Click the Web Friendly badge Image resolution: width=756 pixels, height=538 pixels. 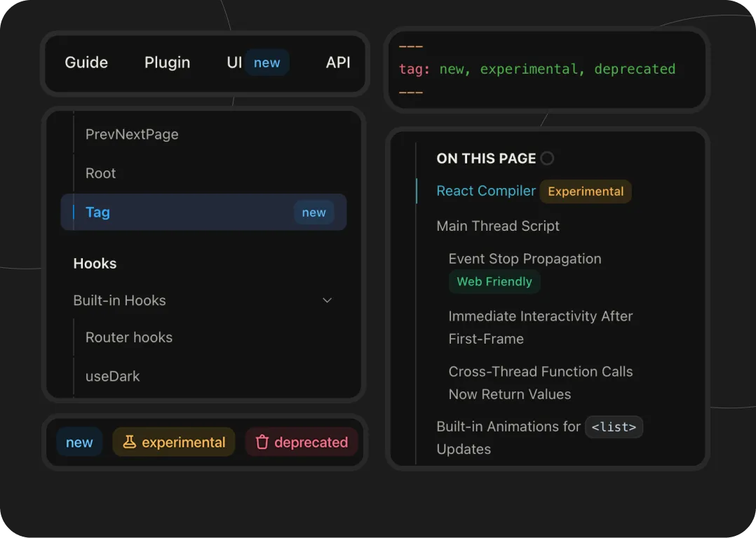pos(494,281)
